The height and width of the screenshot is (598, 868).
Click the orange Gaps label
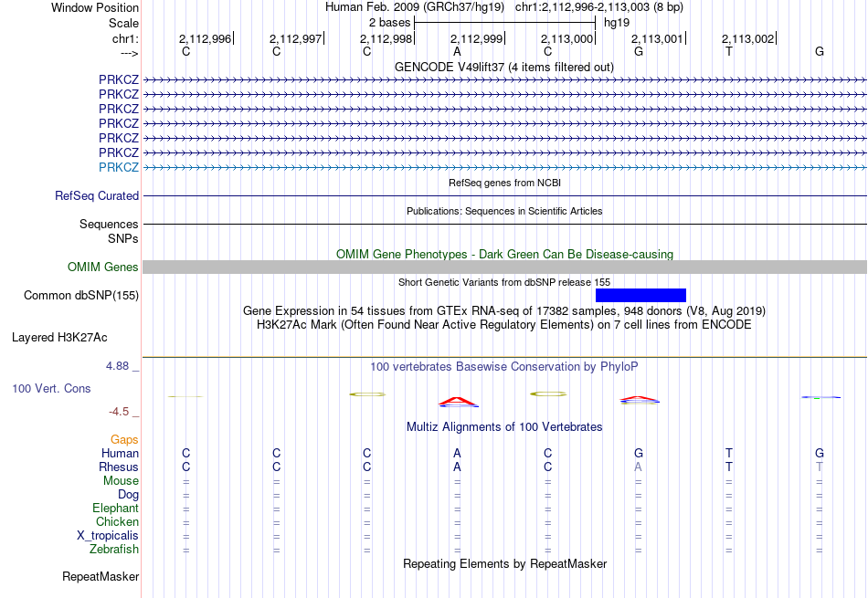coord(124,439)
